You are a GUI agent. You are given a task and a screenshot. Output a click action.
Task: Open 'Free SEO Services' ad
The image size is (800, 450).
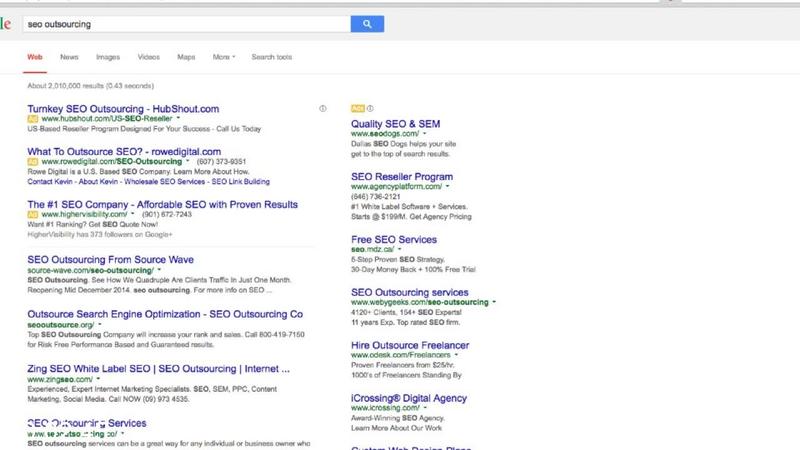click(393, 239)
